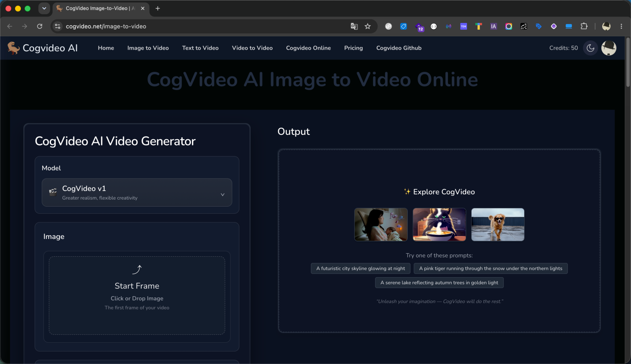This screenshot has width=631, height=364.
Task: Click the upload arrow icon in Start Frame
Action: [x=137, y=270]
